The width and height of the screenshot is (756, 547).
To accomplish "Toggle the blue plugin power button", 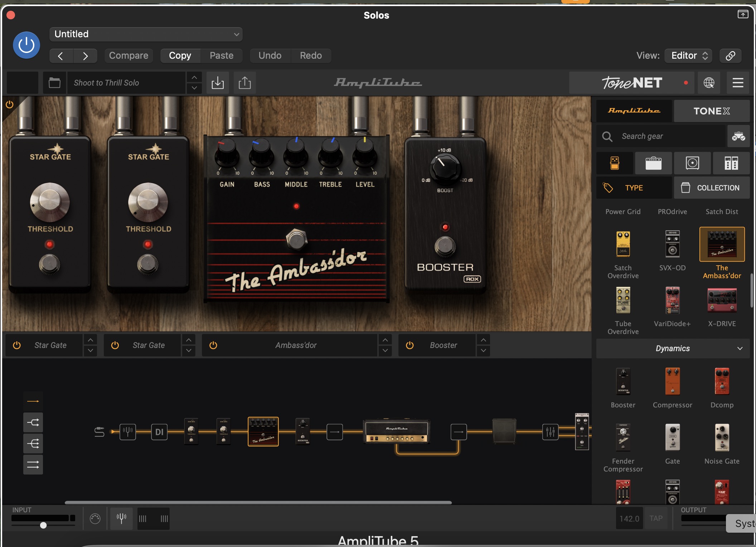I will pos(26,45).
